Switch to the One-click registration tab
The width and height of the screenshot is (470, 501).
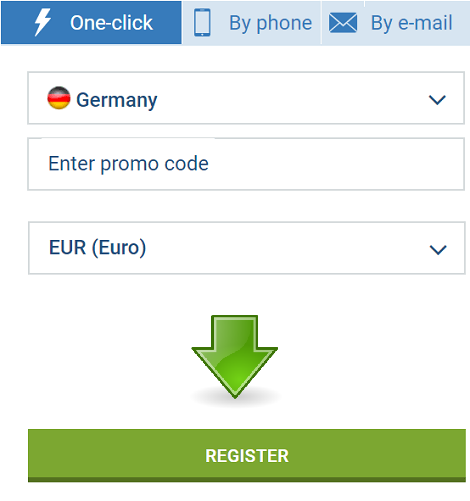[91, 23]
